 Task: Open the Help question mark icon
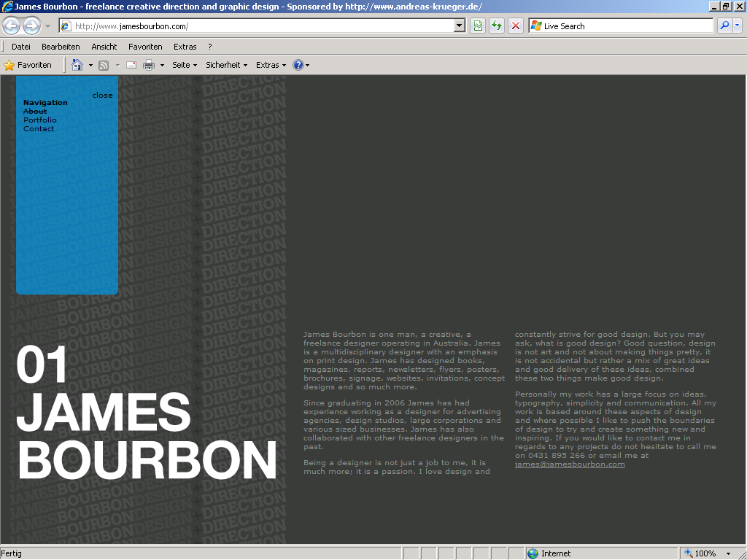298,65
